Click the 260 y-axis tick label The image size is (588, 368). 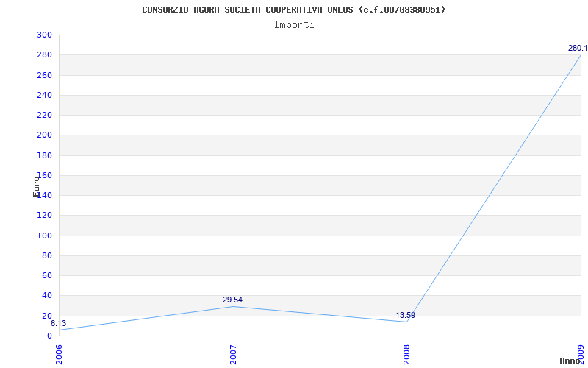[x=44, y=75]
